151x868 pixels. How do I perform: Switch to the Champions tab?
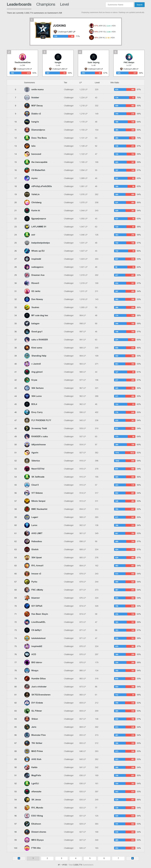46,4
